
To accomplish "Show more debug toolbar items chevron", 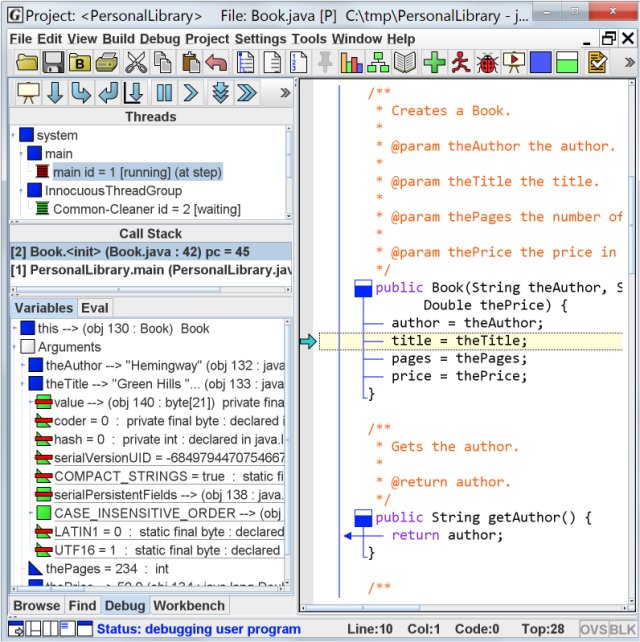I will [285, 93].
